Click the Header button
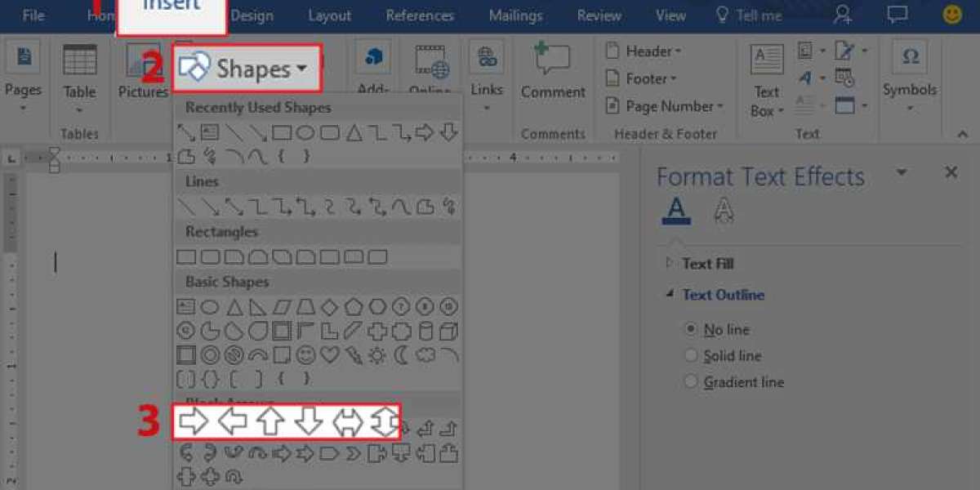The height and width of the screenshot is (490, 980). pyautogui.click(x=643, y=51)
